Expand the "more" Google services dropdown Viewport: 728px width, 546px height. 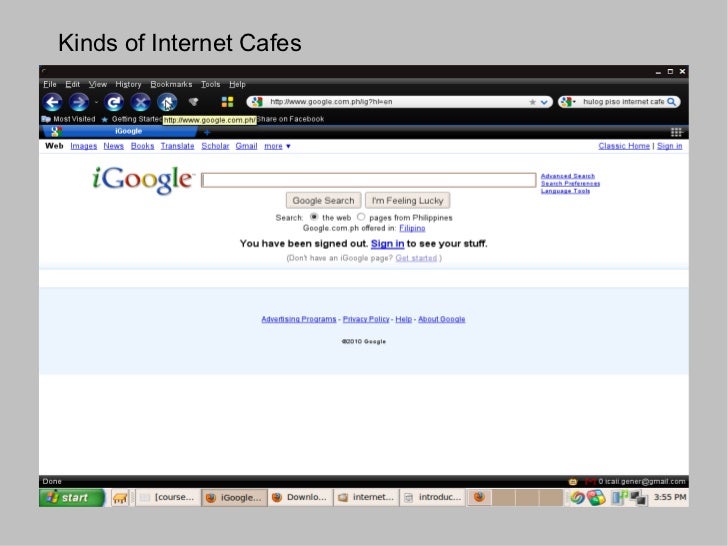click(x=277, y=146)
